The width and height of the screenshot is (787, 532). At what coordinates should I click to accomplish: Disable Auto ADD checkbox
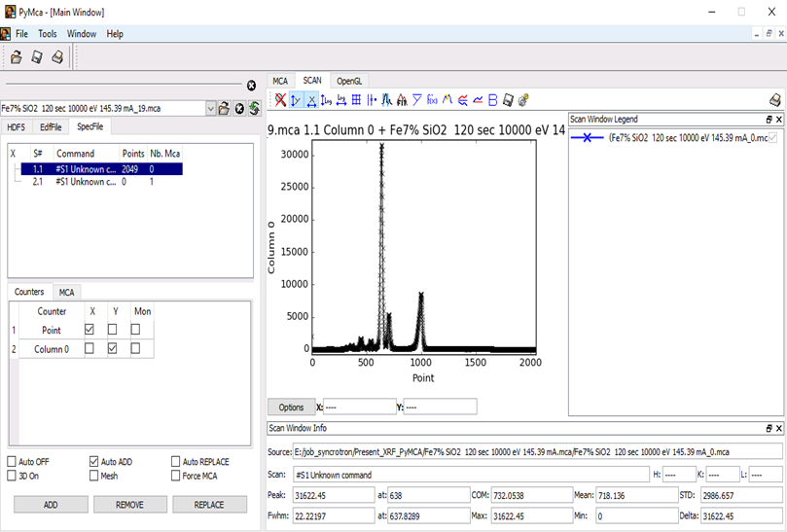(x=93, y=461)
